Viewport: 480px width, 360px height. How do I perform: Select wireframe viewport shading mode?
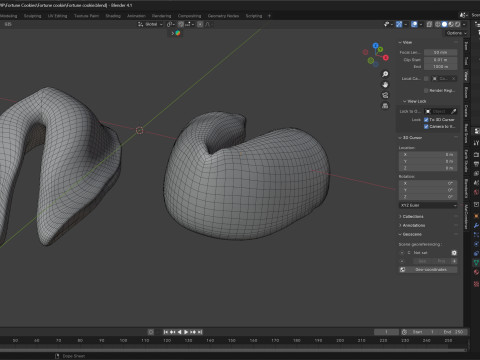pyautogui.click(x=438, y=24)
